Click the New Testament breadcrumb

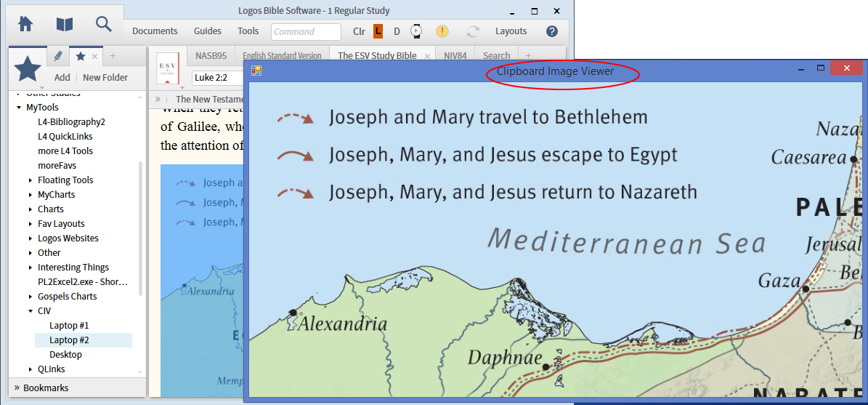(x=210, y=99)
